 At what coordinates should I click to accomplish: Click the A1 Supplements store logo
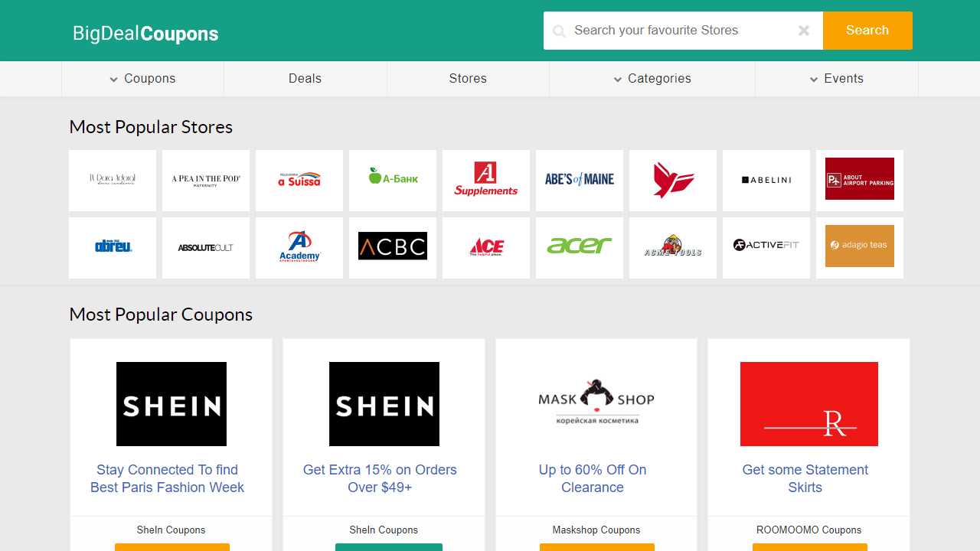tap(485, 180)
